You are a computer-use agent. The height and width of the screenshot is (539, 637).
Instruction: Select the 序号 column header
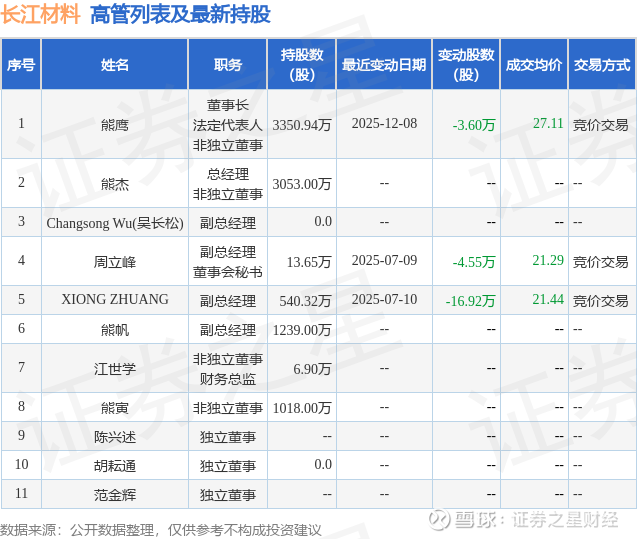pos(21,65)
